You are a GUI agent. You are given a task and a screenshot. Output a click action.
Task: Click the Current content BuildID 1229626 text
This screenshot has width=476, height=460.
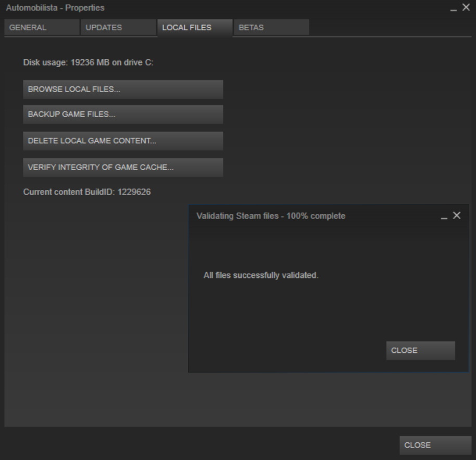pyautogui.click(x=87, y=192)
